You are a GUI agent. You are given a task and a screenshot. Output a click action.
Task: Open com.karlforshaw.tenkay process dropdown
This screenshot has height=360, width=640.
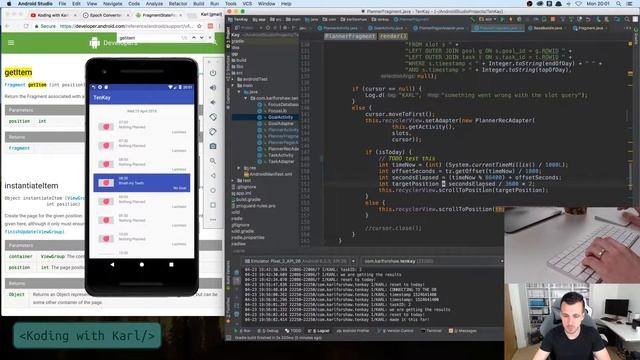(x=433, y=261)
